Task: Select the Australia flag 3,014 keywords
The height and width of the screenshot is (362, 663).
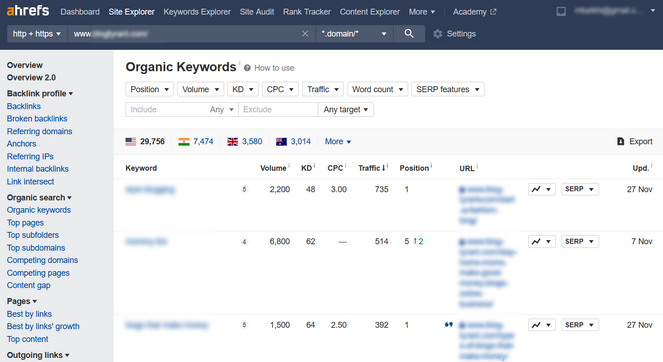Action: point(293,141)
